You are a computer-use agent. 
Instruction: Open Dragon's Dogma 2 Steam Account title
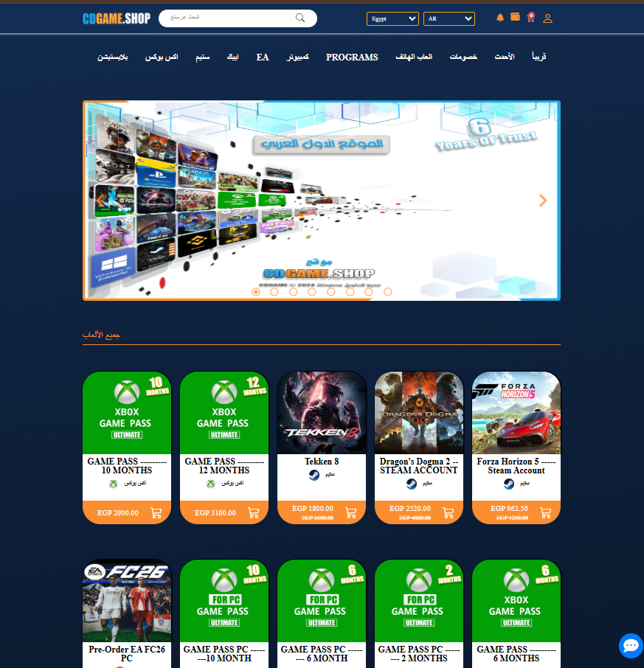point(419,465)
